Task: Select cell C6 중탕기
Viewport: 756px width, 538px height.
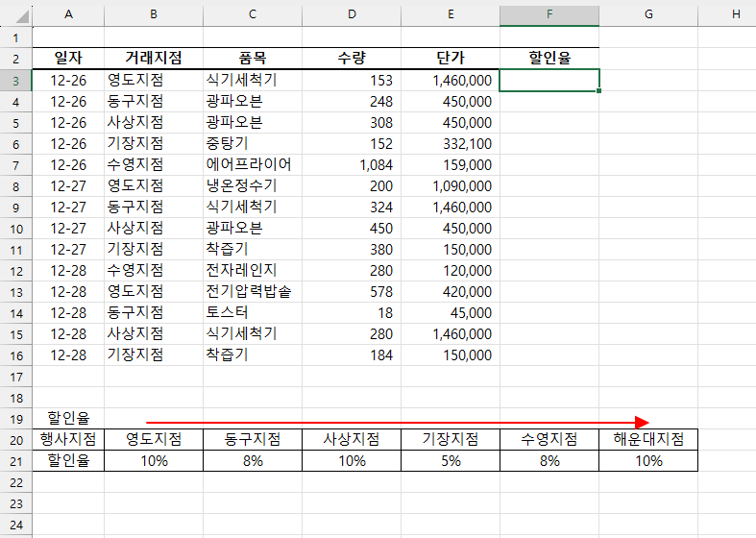Action: tap(253, 144)
